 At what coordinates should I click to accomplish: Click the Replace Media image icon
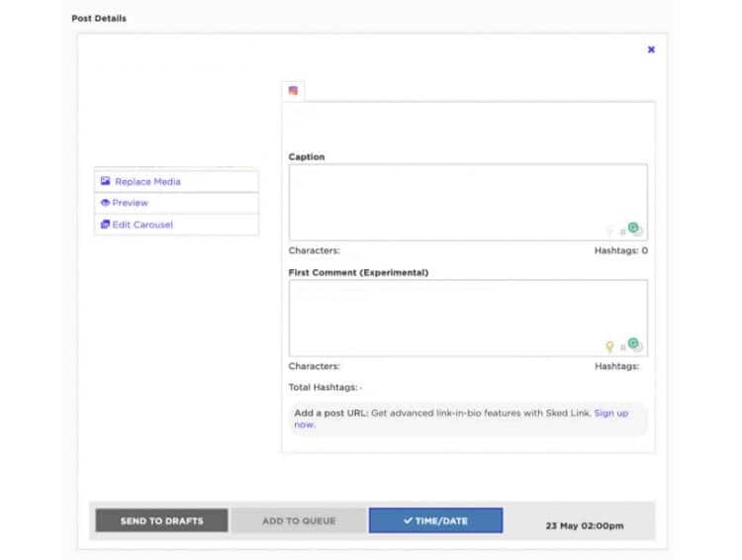105,181
